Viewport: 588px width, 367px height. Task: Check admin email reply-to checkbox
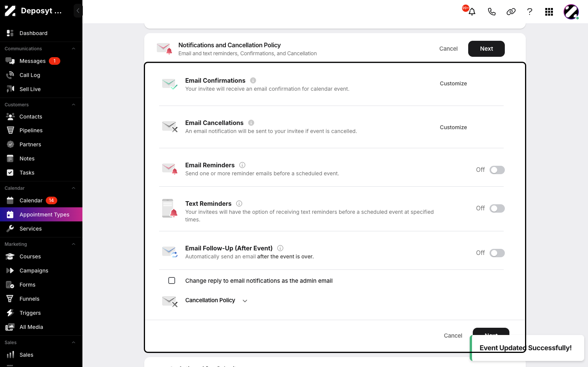pyautogui.click(x=172, y=280)
